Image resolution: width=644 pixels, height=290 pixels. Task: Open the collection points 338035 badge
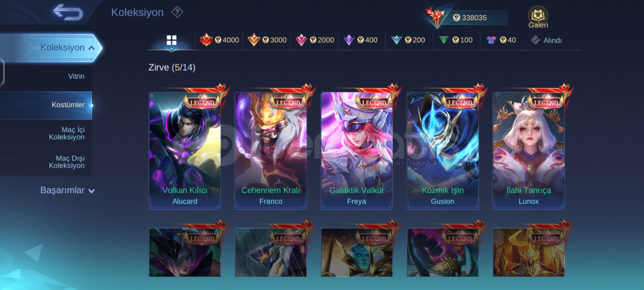466,17
